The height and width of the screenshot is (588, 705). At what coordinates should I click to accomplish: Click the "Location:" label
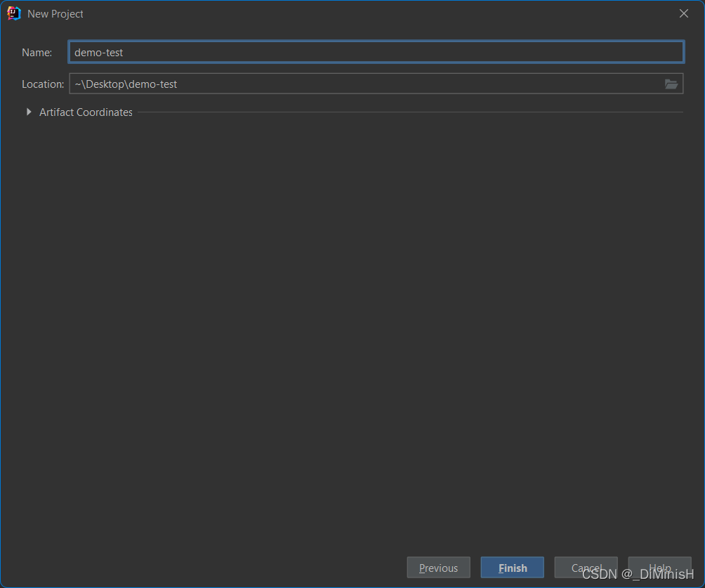[43, 84]
